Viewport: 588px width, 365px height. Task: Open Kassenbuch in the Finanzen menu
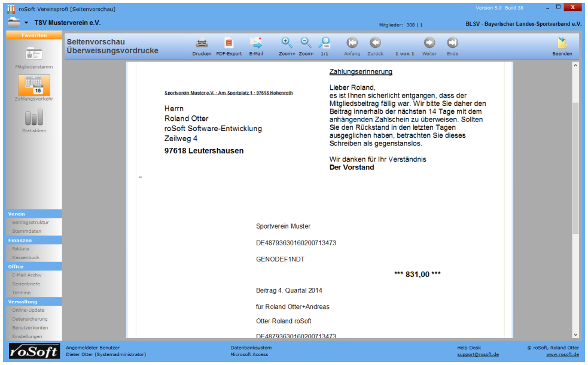(x=26, y=257)
